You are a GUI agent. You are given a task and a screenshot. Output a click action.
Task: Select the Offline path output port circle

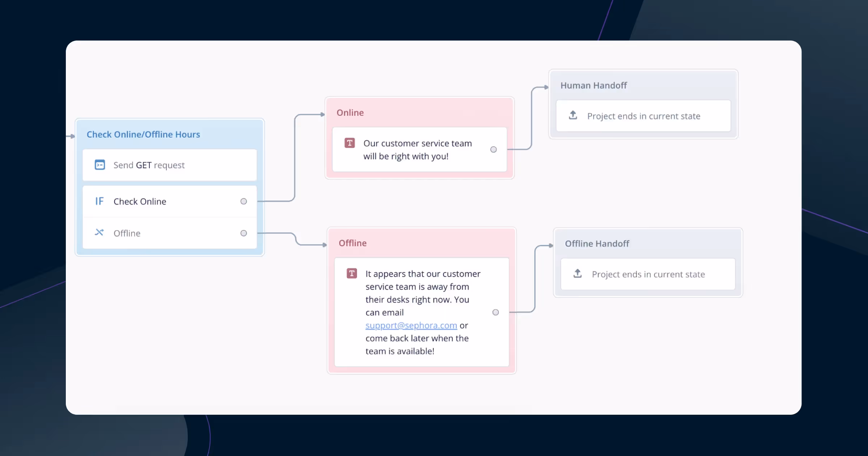pyautogui.click(x=243, y=233)
